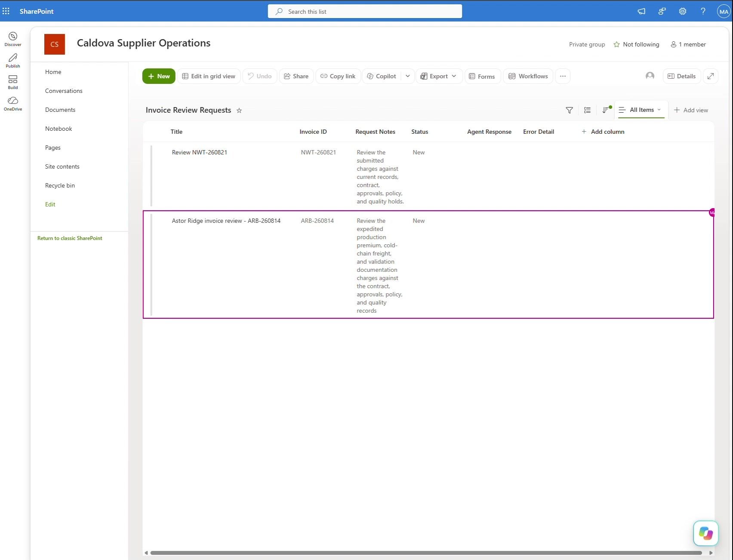Open Site contents in site navigation
The height and width of the screenshot is (560, 733).
[x=62, y=166]
